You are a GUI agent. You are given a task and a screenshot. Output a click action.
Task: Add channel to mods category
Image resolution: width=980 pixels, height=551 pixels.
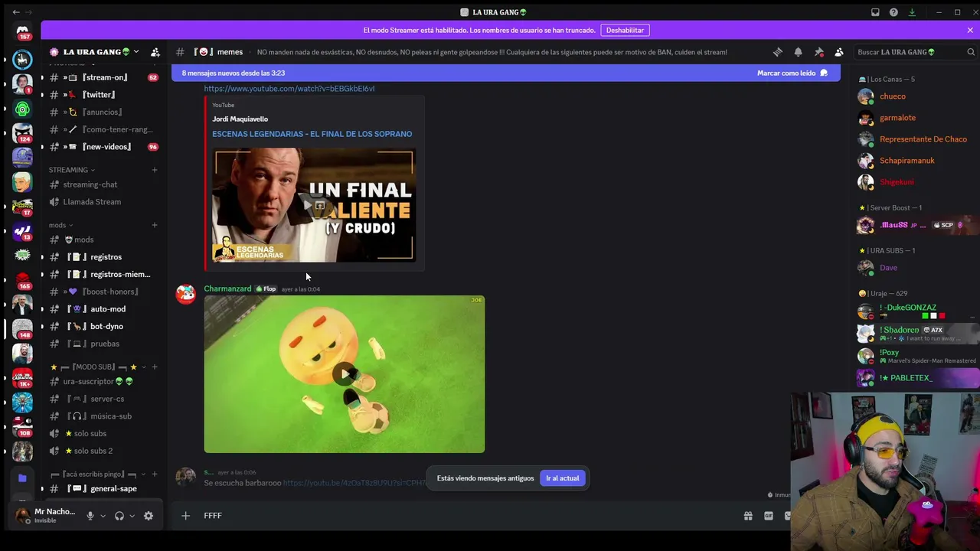155,225
